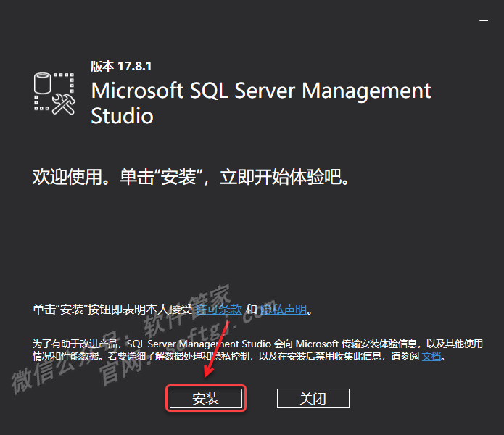Click the database cylinder in the logo

(x=43, y=83)
